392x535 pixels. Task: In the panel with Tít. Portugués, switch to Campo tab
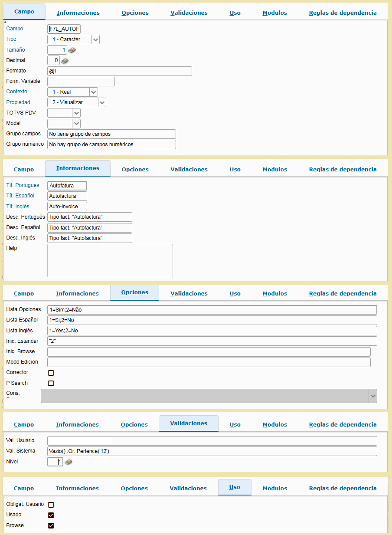tap(24, 169)
